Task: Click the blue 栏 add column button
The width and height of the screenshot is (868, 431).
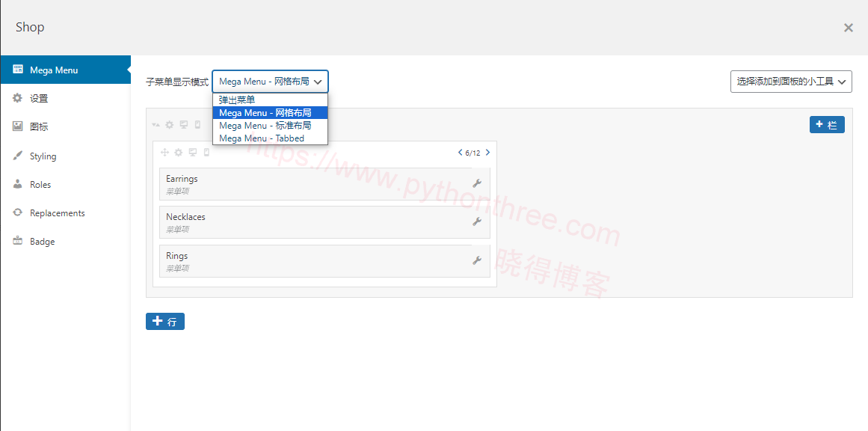Action: coord(827,125)
